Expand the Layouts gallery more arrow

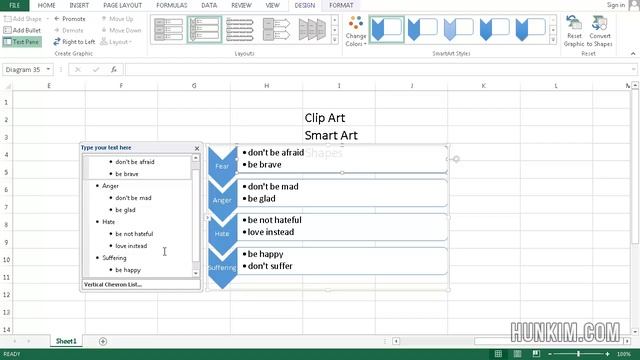coord(335,40)
